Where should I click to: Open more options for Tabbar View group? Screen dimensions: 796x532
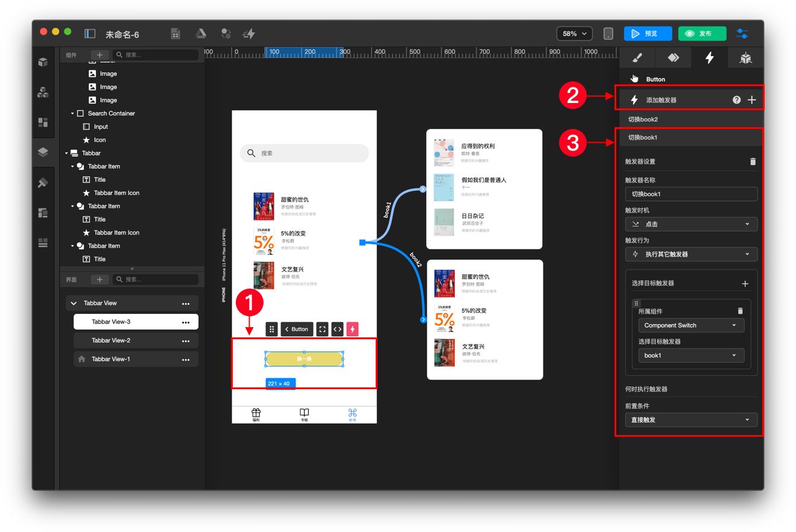tap(186, 304)
